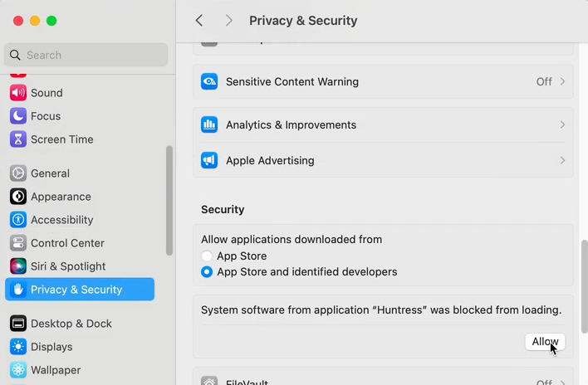This screenshot has width=588, height=385.
Task: Open Apple Advertising disclosure arrow
Action: tap(562, 160)
